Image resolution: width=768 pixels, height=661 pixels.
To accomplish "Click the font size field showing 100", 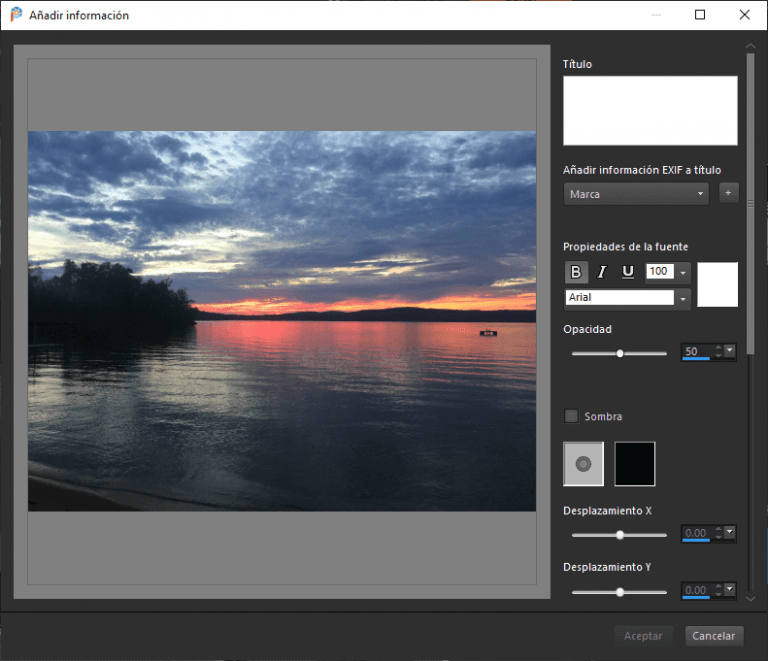I will 660,271.
